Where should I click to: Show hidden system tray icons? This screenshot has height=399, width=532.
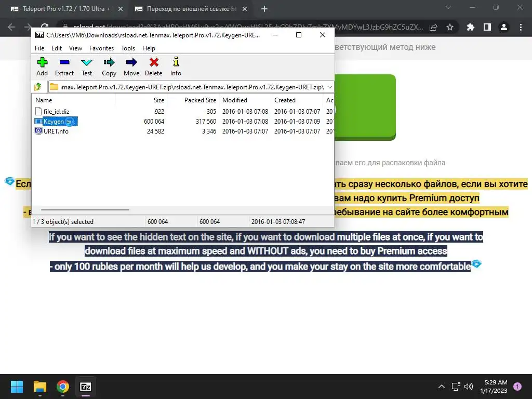(442, 387)
